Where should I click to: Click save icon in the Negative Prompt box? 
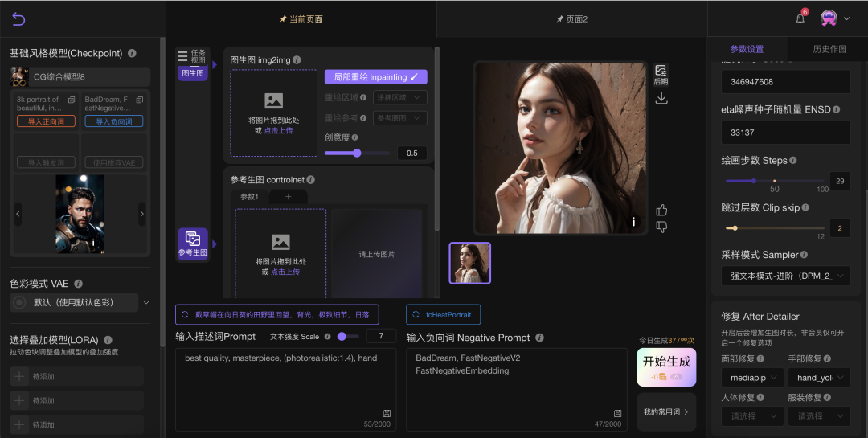point(616,413)
